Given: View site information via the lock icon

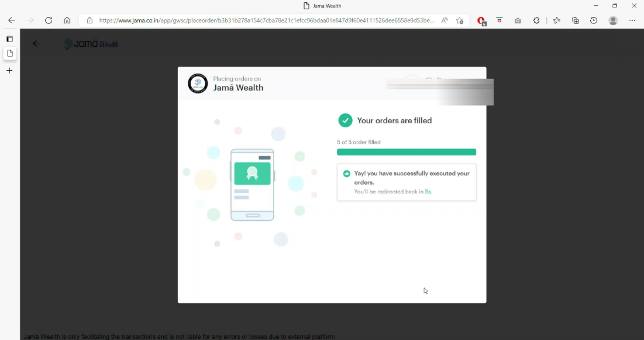Looking at the screenshot, I should pyautogui.click(x=89, y=20).
